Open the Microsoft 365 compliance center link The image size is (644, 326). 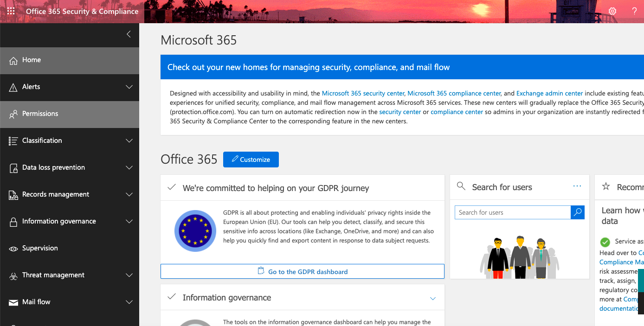[454, 93]
